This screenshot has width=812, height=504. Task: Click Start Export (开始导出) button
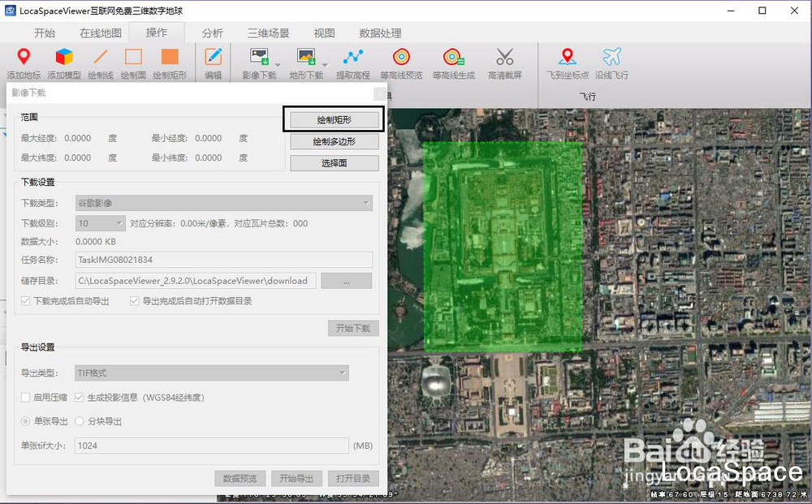[x=296, y=479]
